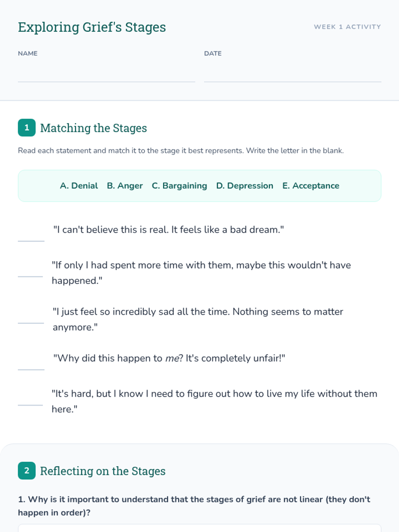Select the "A. Denial" option
399x532 pixels.
tap(79, 186)
